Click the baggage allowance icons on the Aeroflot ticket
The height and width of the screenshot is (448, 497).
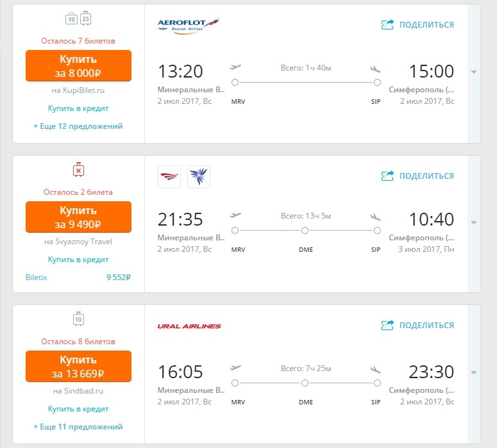click(x=78, y=20)
